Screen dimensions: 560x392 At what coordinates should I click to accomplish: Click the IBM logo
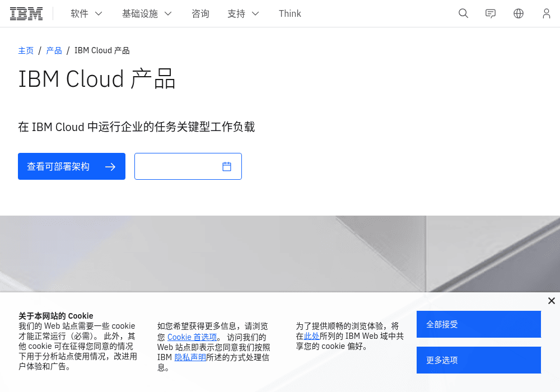tap(26, 13)
